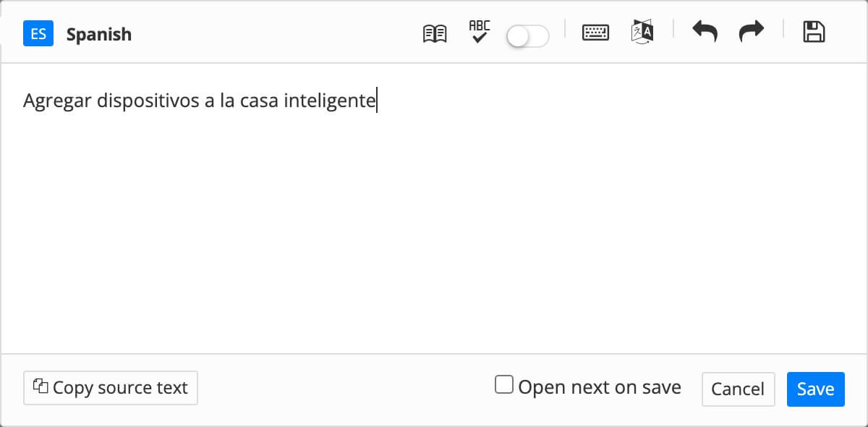Enable the Open next on save checkbox
The image size is (868, 427).
click(x=503, y=384)
